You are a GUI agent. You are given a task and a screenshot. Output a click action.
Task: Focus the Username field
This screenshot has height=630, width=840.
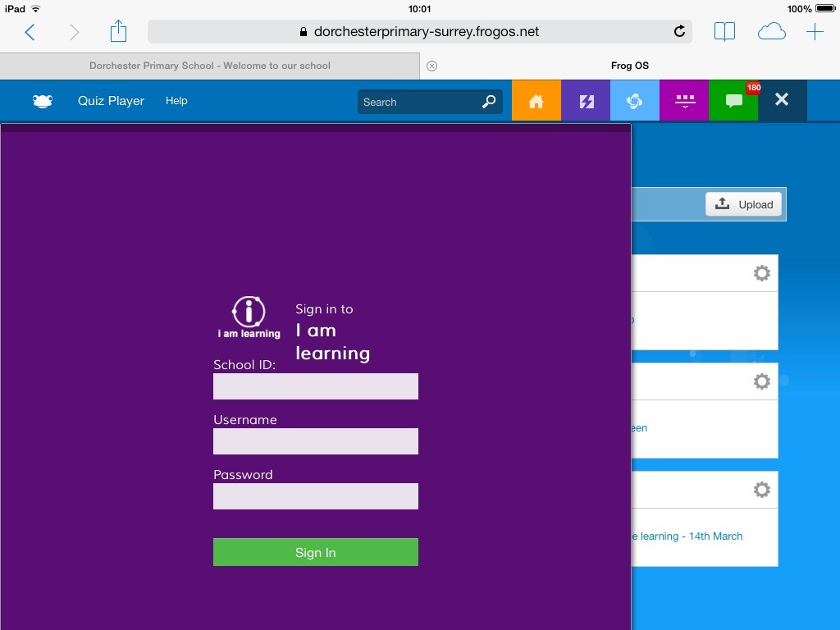(316, 441)
